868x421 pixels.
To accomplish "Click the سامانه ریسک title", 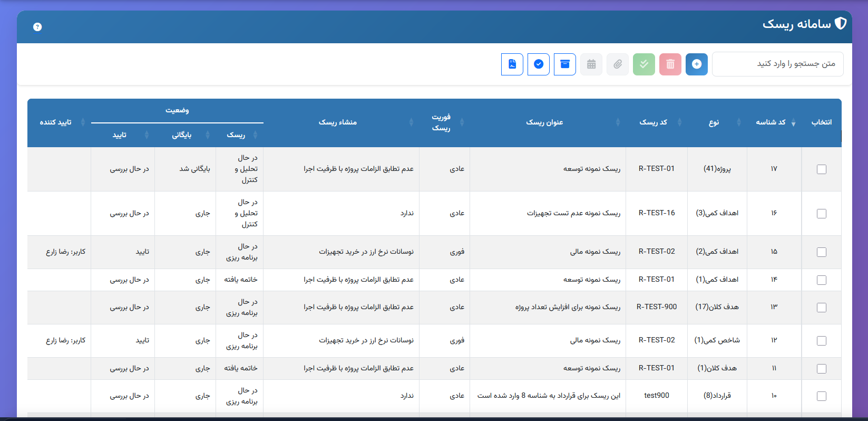I will (x=796, y=24).
